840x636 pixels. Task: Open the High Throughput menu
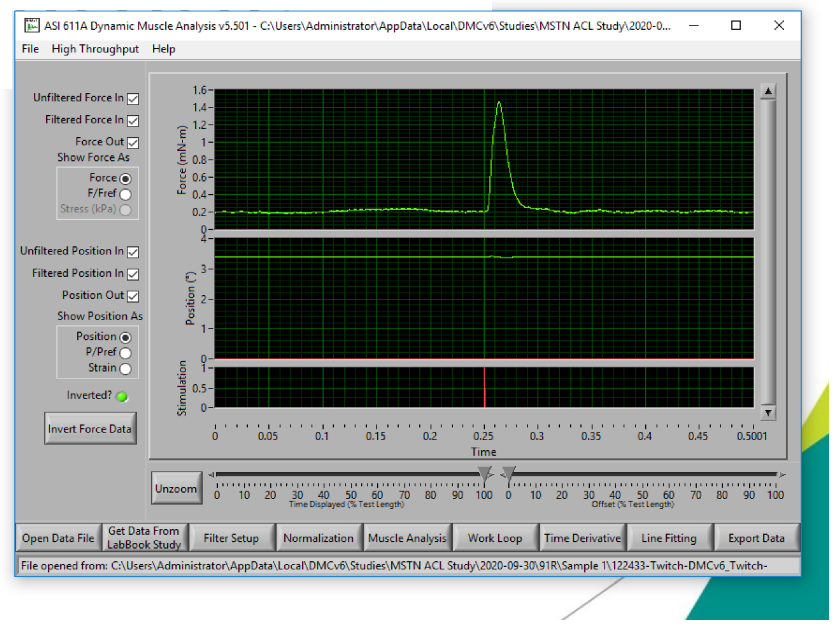tap(95, 49)
